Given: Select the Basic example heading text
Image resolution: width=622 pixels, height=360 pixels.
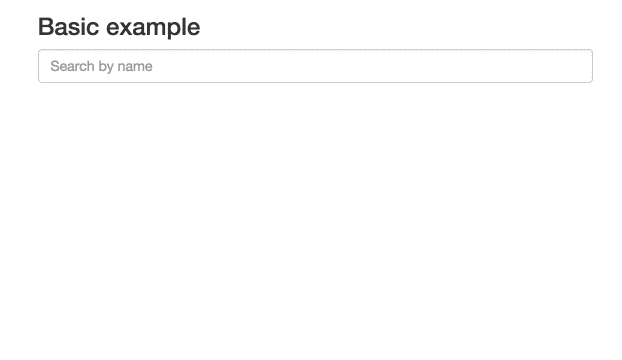Looking at the screenshot, I should tap(119, 27).
